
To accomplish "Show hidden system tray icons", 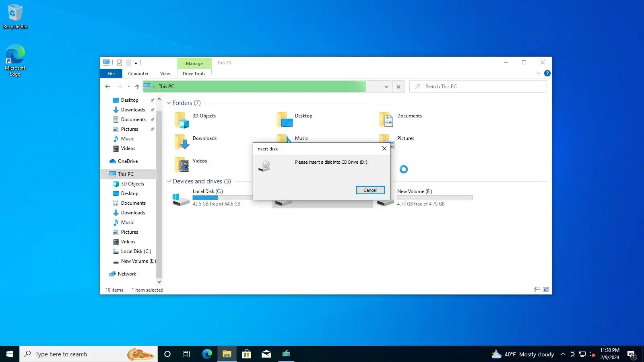I will (x=563, y=354).
